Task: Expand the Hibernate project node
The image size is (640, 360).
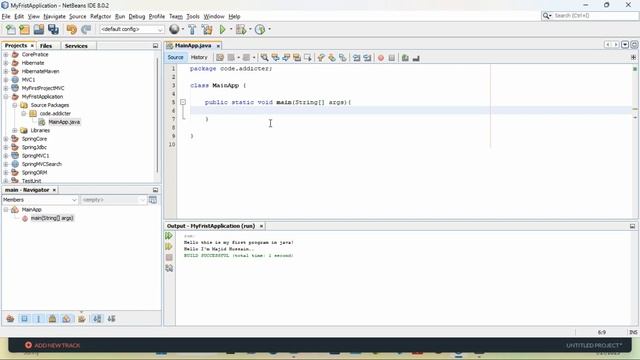Action: point(6,63)
